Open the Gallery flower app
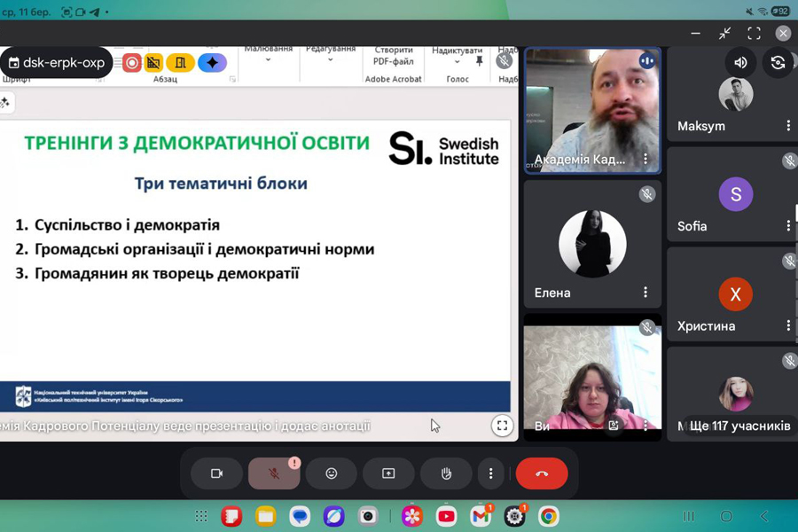 (x=412, y=516)
